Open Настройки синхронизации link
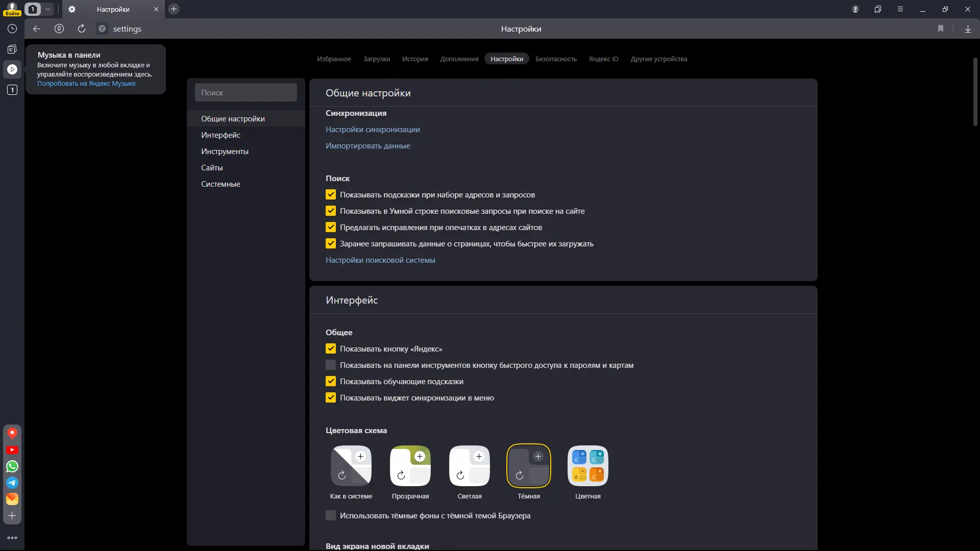 coord(373,130)
